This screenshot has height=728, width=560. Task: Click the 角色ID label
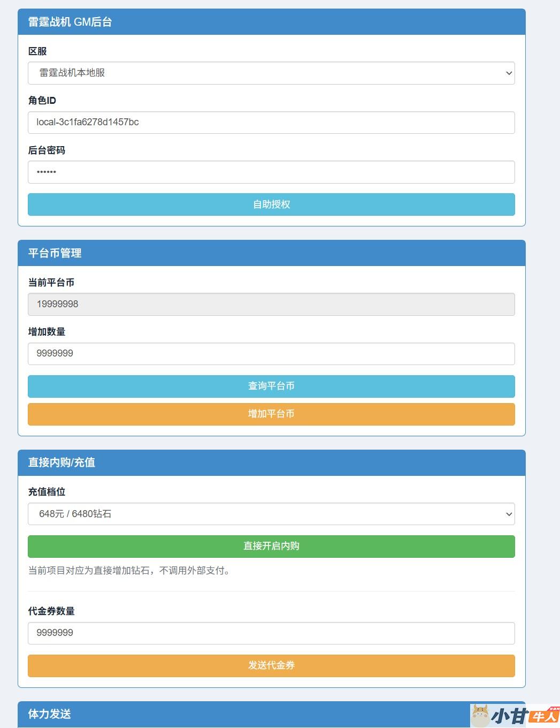tap(42, 101)
